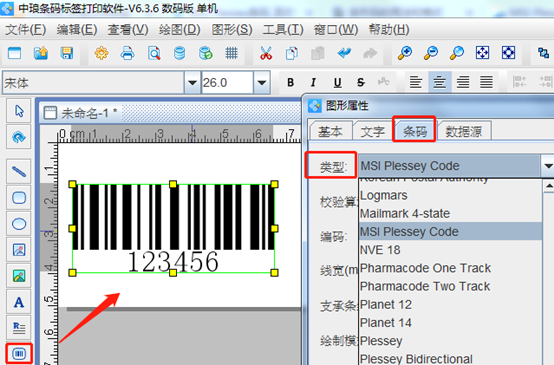Screen dimensions: 554x365
Task: Collapse the barcode type dropdown arrow
Action: point(547,165)
